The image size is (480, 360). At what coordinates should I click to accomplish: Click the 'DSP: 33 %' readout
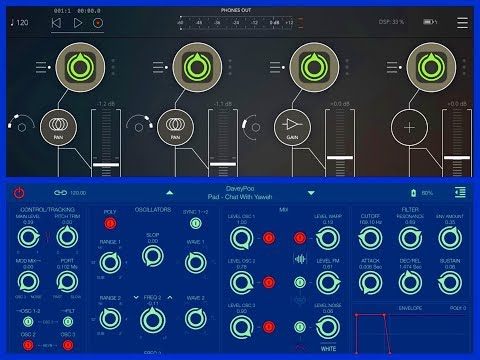[x=391, y=22]
